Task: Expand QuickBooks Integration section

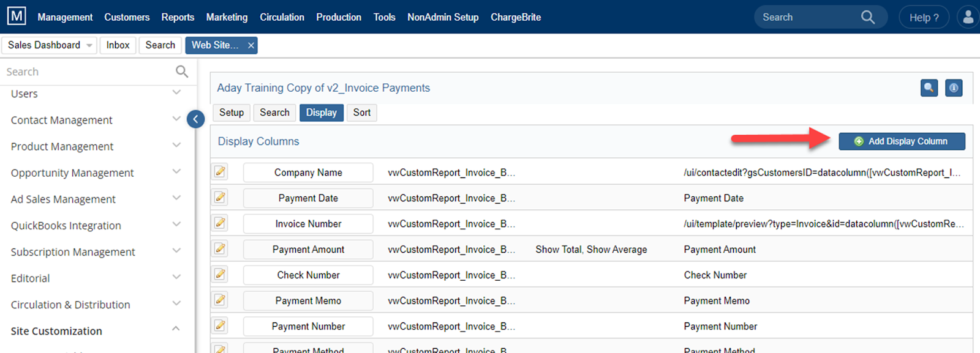Action: [176, 225]
